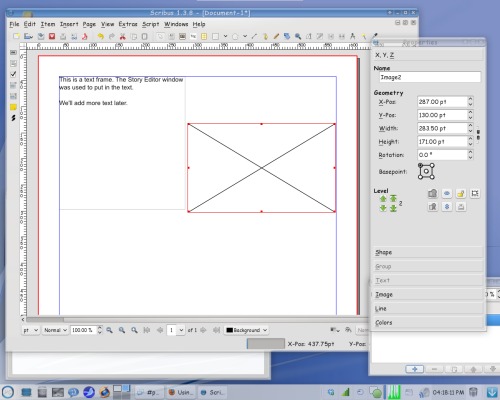
Task: Open the Shape section of Properties
Action: pyautogui.click(x=428, y=252)
